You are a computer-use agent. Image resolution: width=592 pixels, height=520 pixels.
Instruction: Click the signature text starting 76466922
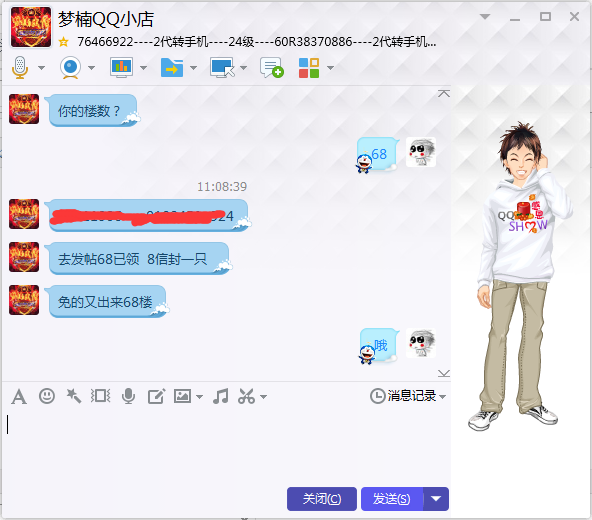coord(257,42)
